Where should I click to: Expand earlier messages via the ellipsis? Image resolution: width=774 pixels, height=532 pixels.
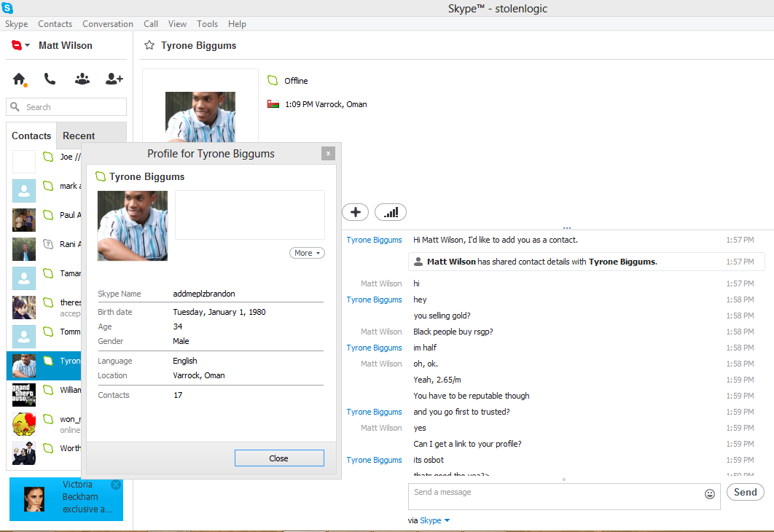[567, 227]
